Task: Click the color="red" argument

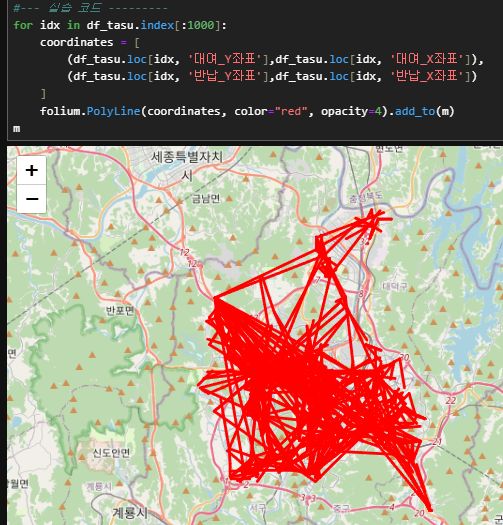Action: coord(271,111)
